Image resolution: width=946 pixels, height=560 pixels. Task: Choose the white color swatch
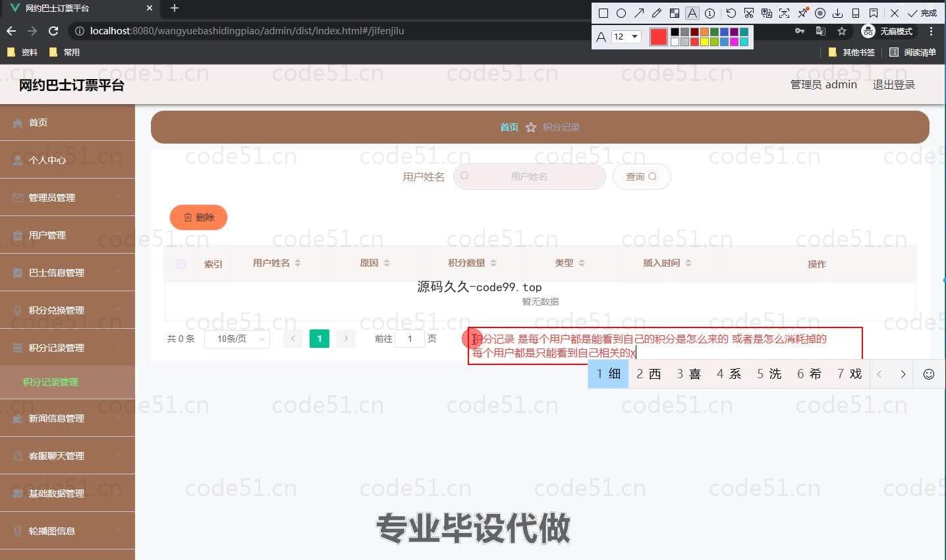pos(675,42)
